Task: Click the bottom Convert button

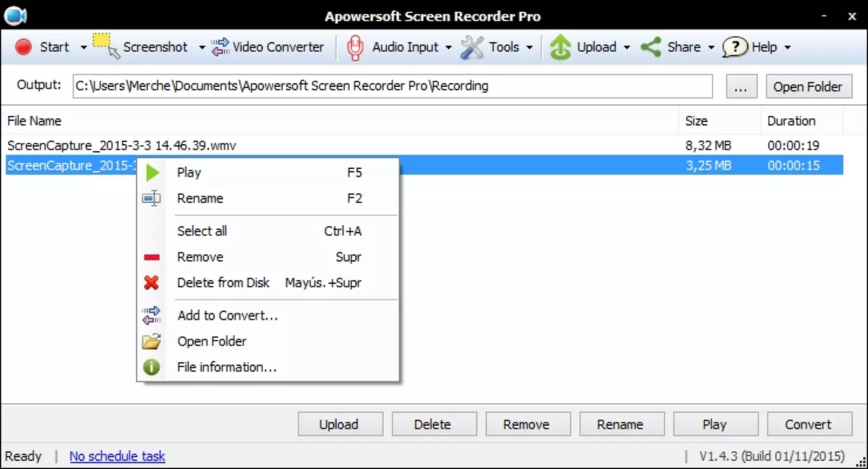Action: click(x=809, y=424)
